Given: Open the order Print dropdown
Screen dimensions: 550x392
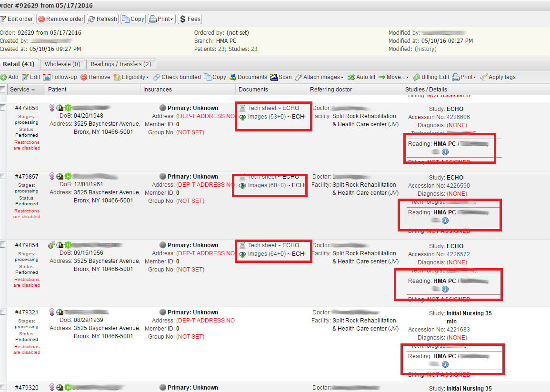Looking at the screenshot, I should [162, 19].
